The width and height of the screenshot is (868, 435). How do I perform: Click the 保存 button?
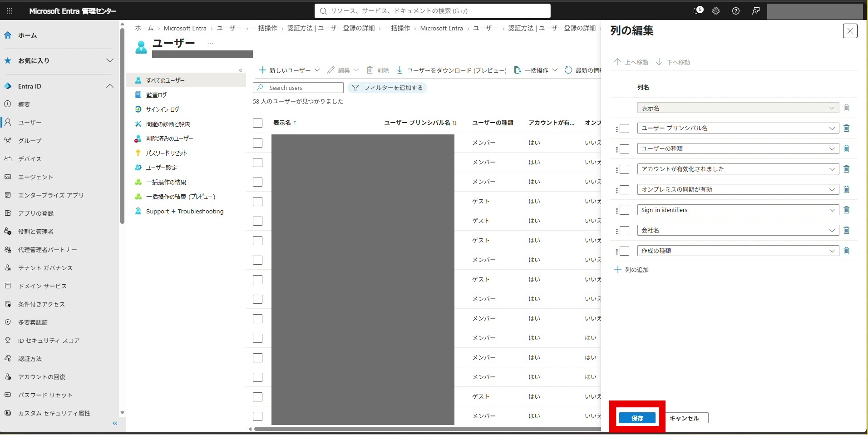(x=637, y=418)
